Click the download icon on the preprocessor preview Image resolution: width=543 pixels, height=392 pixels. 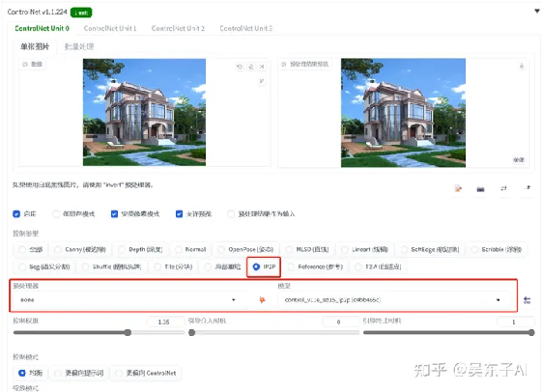(x=522, y=66)
